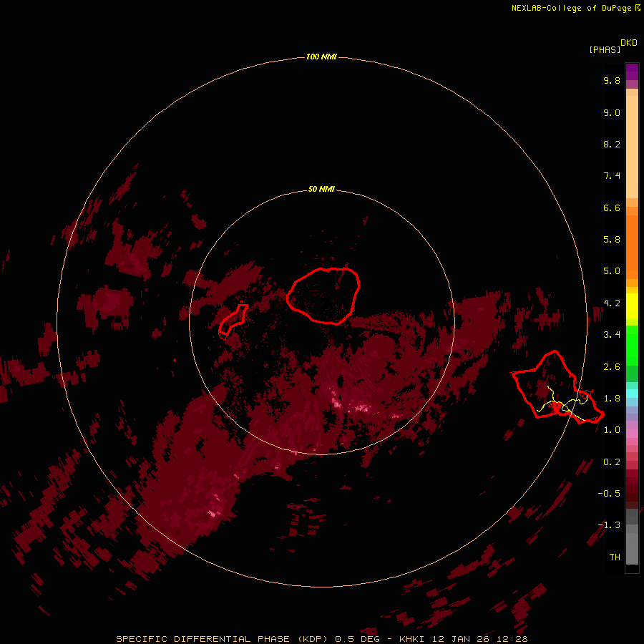Click the 6.6 legend value
The height and width of the screenshot is (644, 644).
point(612,208)
